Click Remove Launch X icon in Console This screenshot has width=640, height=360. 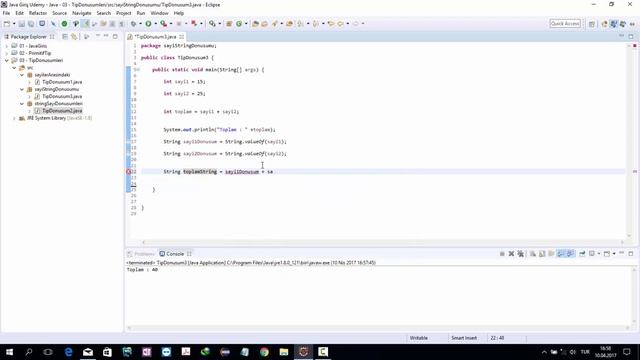click(511, 254)
